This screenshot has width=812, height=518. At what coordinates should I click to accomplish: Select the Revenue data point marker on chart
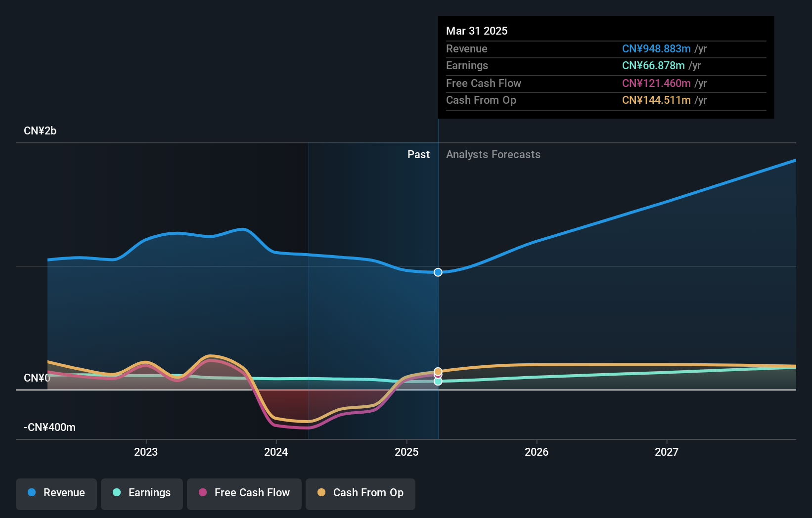tap(438, 272)
